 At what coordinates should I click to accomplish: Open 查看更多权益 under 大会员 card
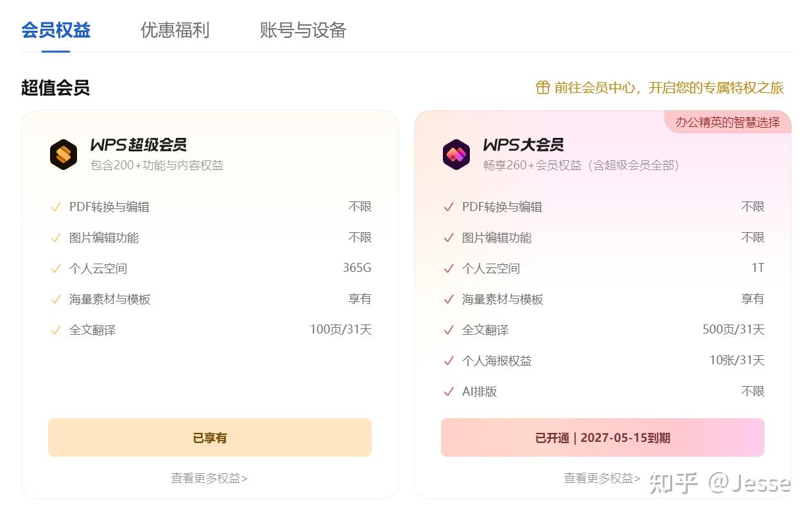[x=602, y=478]
